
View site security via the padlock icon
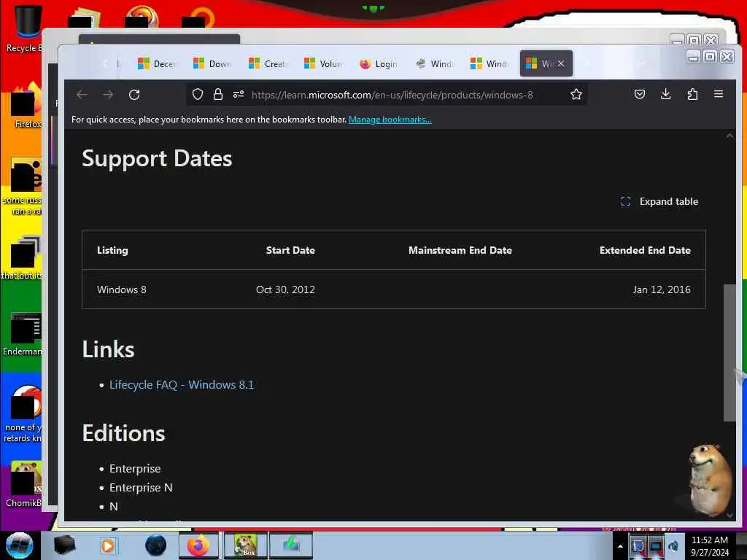point(217,94)
